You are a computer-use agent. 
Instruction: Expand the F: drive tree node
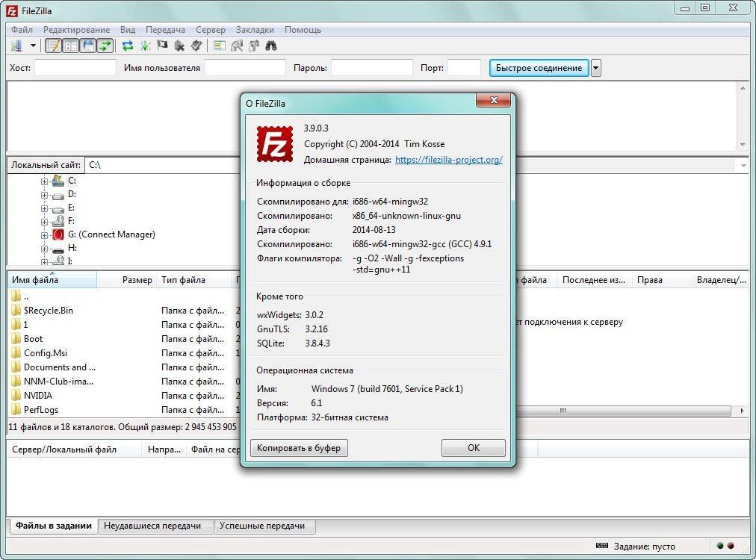44,223
